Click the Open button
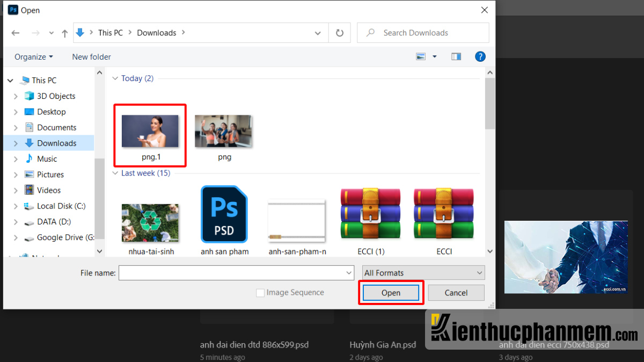Viewport: 644px width, 362px height. (391, 293)
